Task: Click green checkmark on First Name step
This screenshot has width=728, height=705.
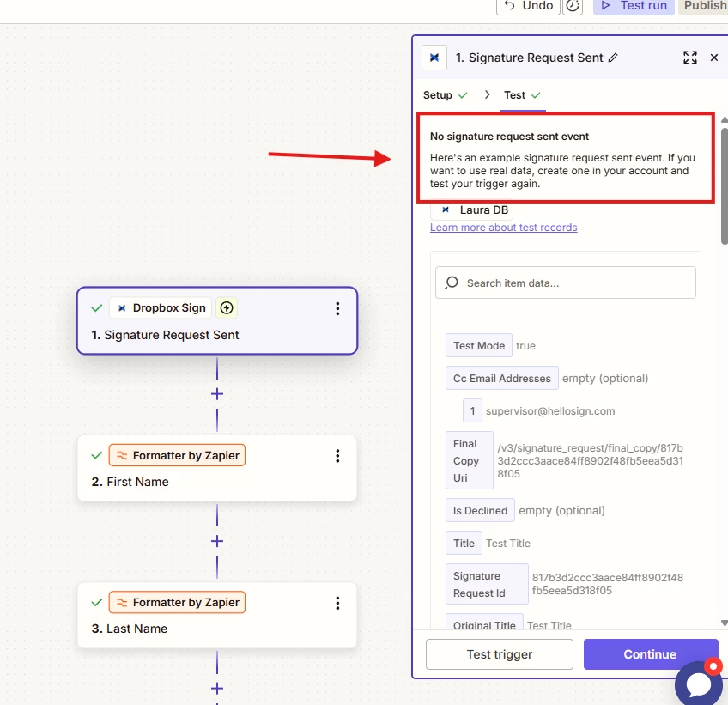Action: pyautogui.click(x=96, y=455)
